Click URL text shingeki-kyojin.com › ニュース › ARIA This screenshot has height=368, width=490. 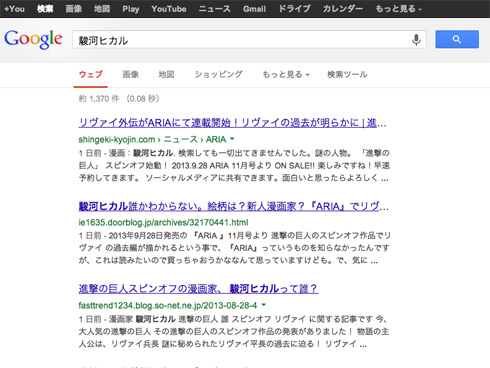point(152,139)
